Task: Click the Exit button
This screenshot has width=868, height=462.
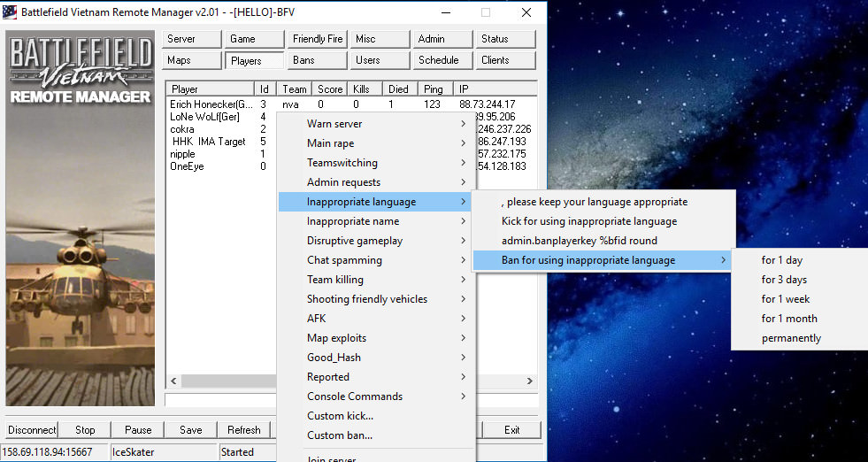Action: pyautogui.click(x=511, y=430)
